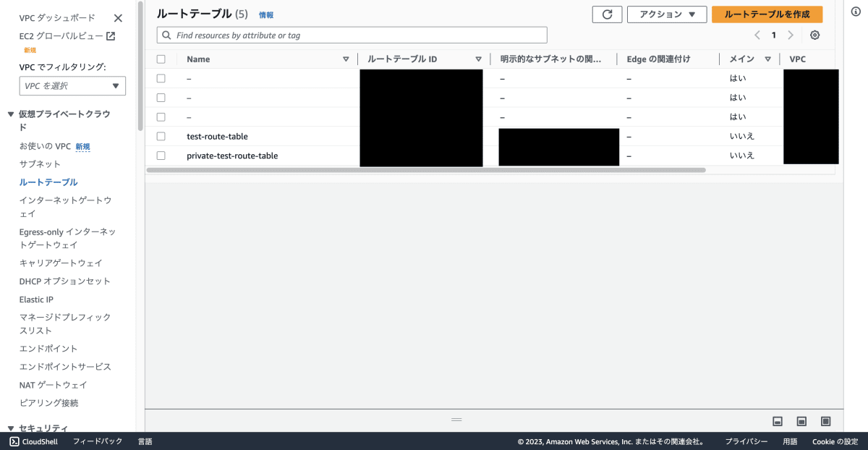Check the private-test-route-table row checkbox
Viewport: 868px width, 450px height.
[161, 156]
